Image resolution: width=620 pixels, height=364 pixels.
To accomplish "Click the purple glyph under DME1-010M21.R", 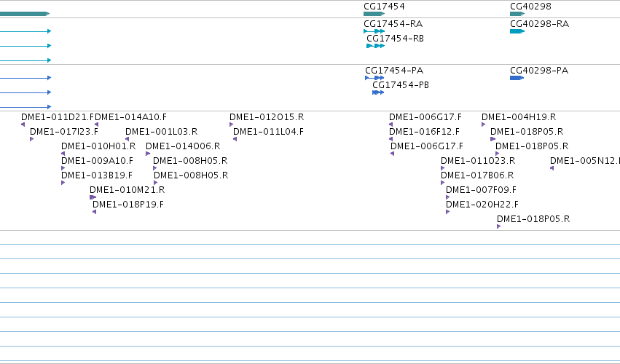I will 93,197.
